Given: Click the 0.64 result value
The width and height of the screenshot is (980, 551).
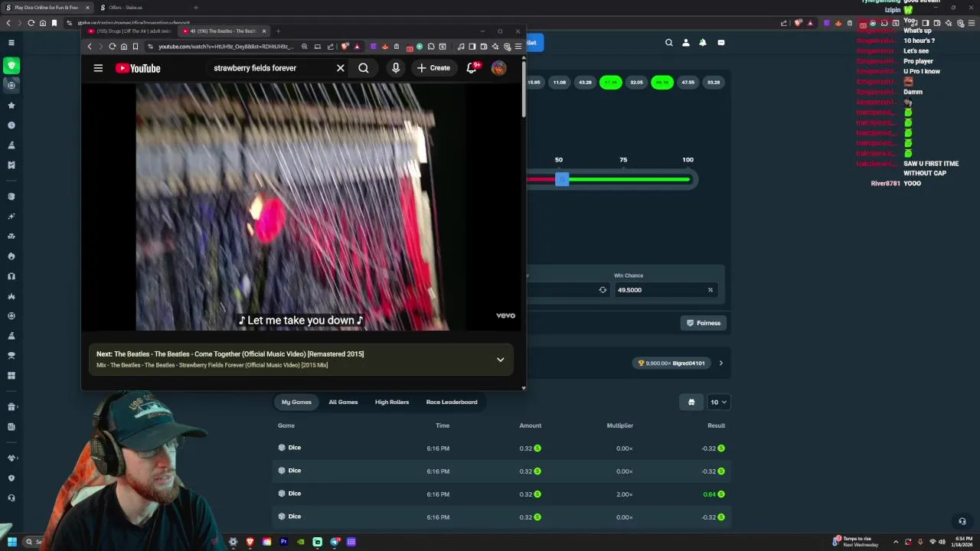Looking at the screenshot, I should 709,494.
